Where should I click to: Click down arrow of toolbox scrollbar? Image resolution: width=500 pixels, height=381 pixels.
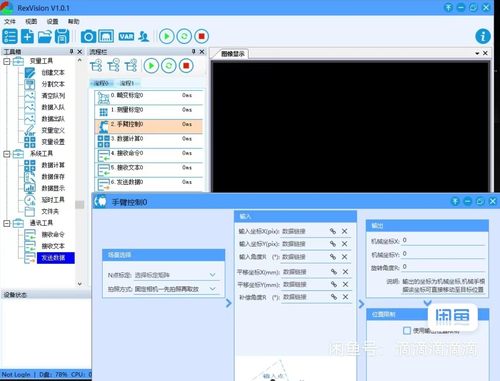pyautogui.click(x=79, y=284)
